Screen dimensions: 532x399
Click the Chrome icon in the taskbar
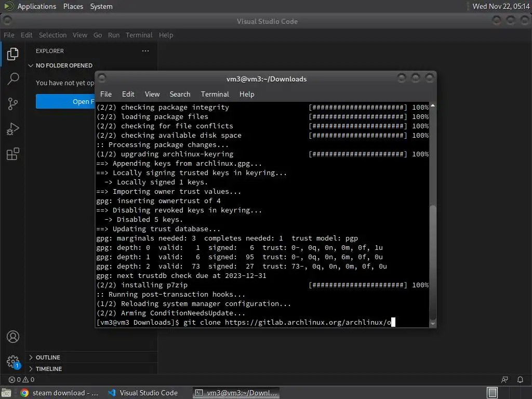[24, 393]
